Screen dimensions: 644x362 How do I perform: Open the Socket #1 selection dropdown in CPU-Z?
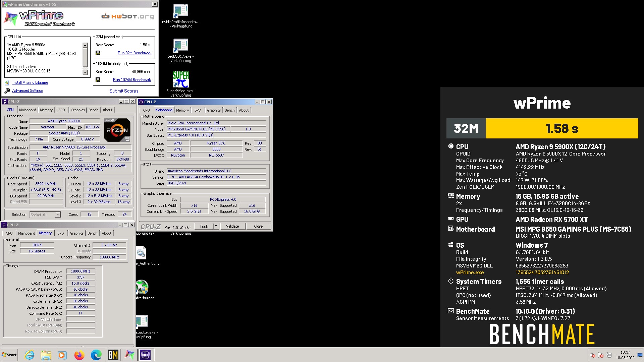pos(58,215)
